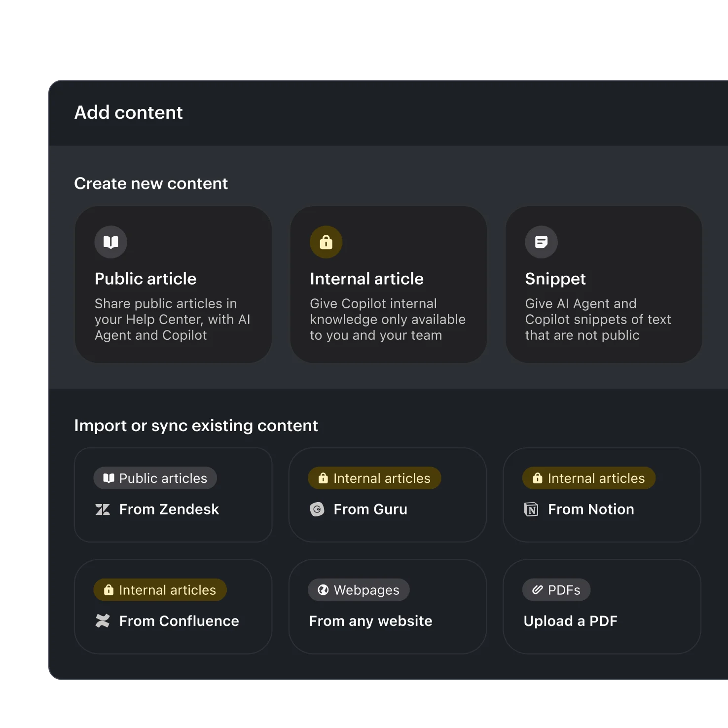
Task: Create a new Internal article
Action: (x=388, y=284)
